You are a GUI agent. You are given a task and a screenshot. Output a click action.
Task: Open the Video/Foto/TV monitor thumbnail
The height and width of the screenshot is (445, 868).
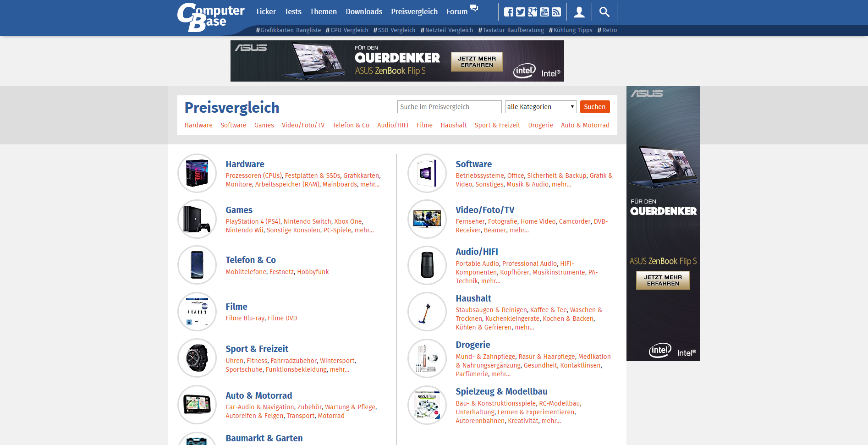tap(427, 219)
